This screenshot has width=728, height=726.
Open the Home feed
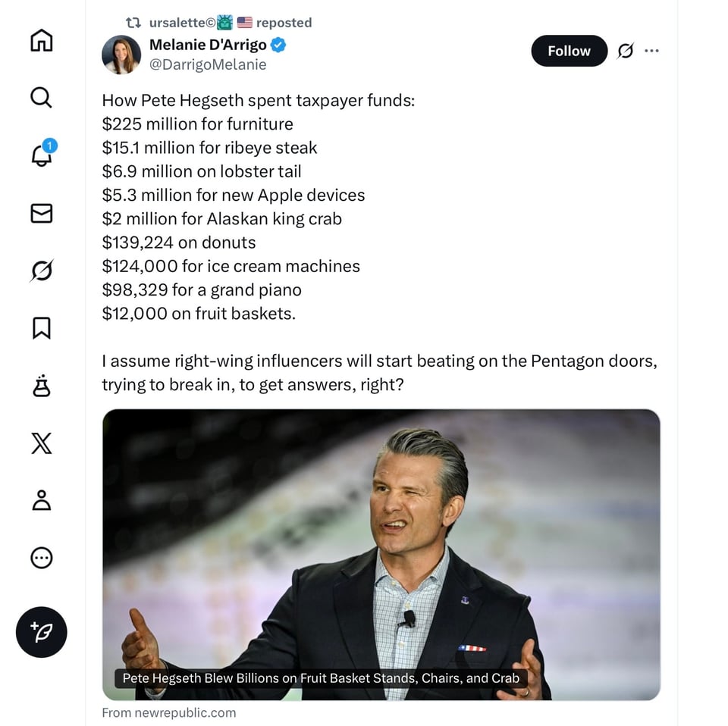pos(41,41)
